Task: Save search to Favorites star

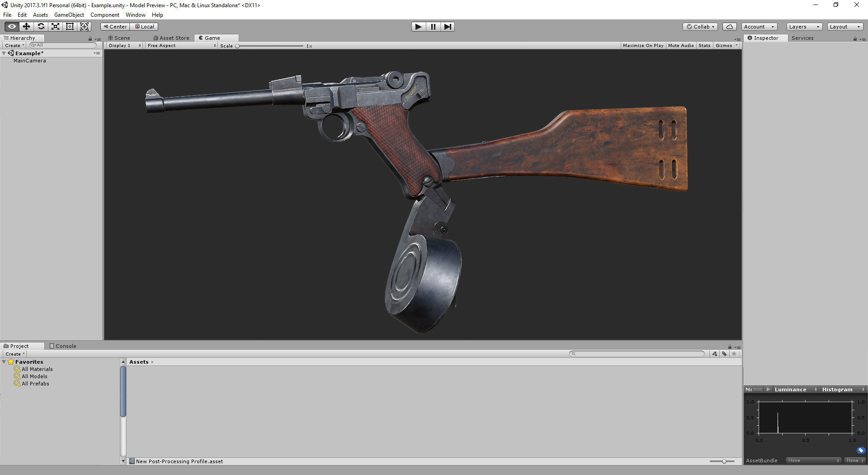Action: (x=734, y=354)
